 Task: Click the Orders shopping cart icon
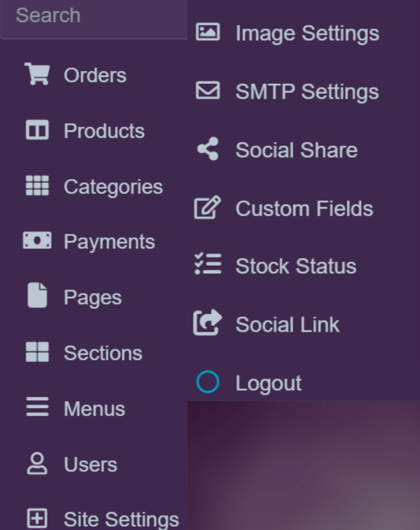coord(37,74)
